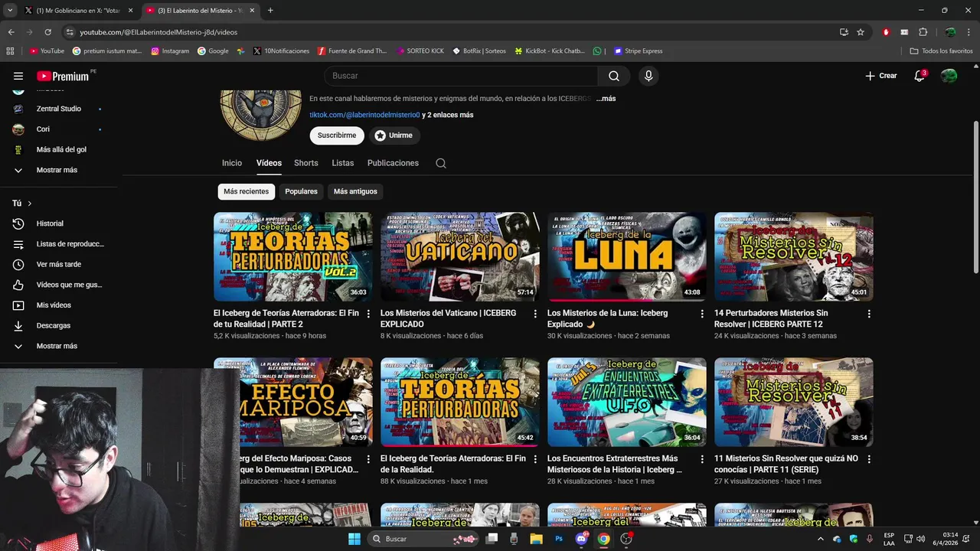Open the YouTube hamburger guide menu
Image resolution: width=980 pixels, height=551 pixels.
(18, 76)
